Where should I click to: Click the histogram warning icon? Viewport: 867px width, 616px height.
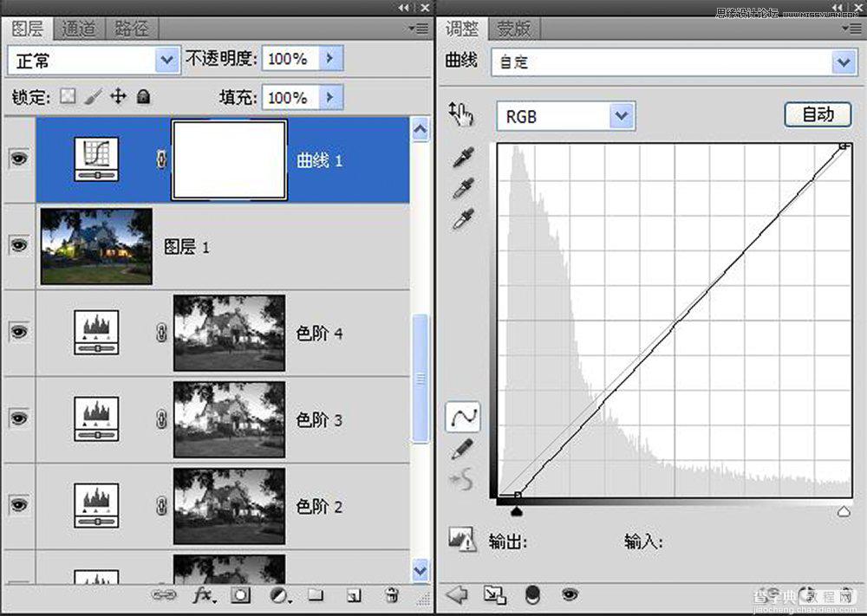pyautogui.click(x=462, y=539)
